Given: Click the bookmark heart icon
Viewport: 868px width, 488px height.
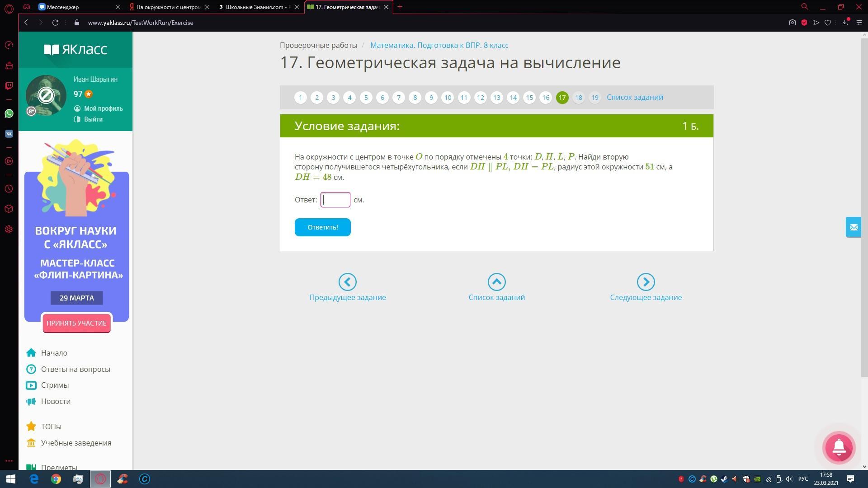Looking at the screenshot, I should 828,23.
